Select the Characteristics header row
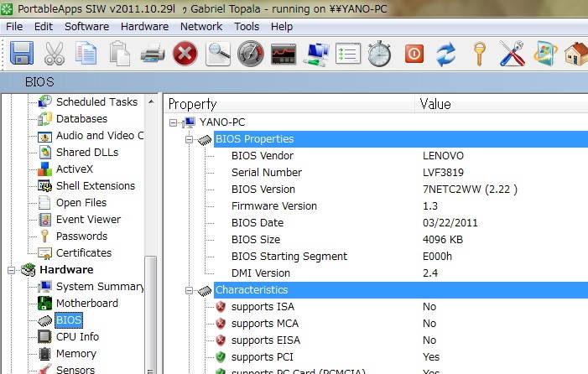Viewport: 588px width, 374px height. pyautogui.click(x=401, y=290)
